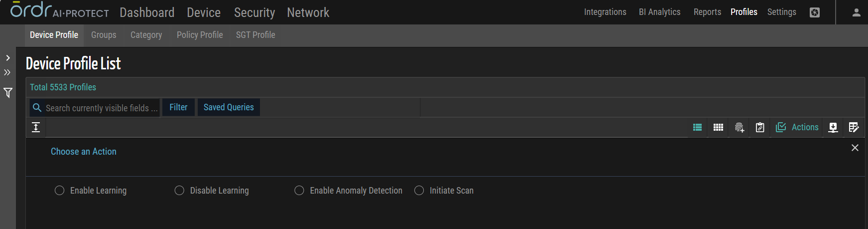Expand sidebar fully with double chevron
The width and height of the screenshot is (868, 229).
point(7,72)
